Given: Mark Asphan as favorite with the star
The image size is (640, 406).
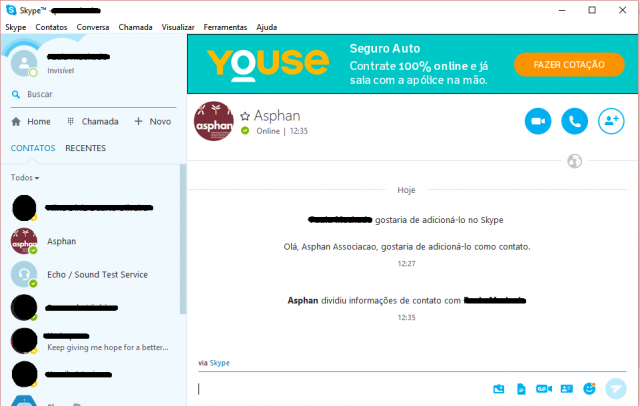Looking at the screenshot, I should coord(245,116).
